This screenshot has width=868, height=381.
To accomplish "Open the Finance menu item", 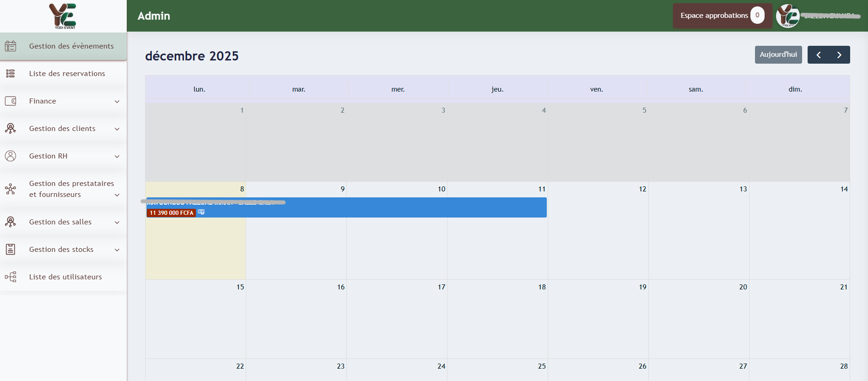I will click(43, 101).
